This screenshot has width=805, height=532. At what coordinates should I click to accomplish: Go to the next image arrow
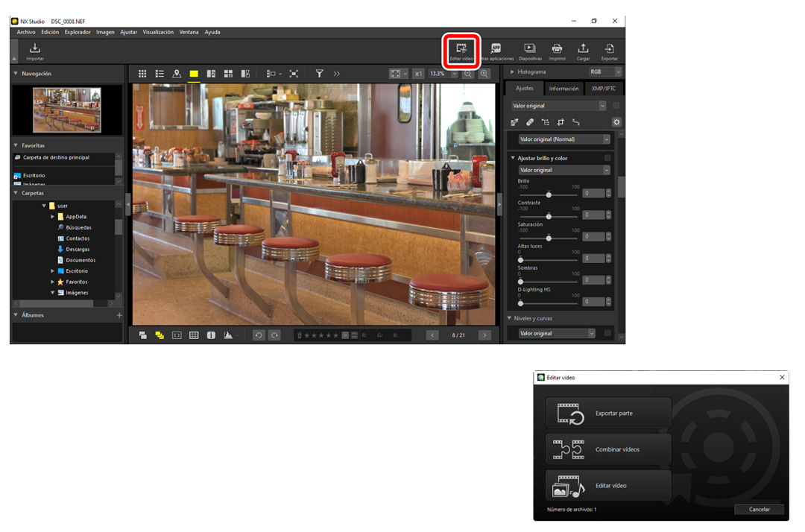pyautogui.click(x=484, y=335)
